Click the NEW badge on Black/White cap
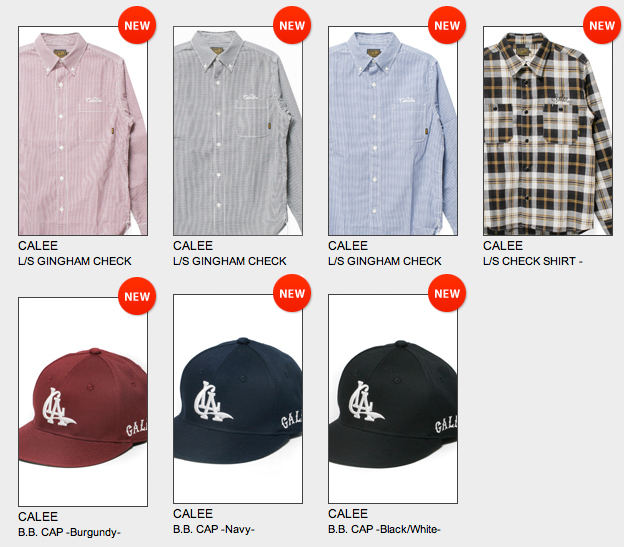Screen dimensions: 624x547 447,293
